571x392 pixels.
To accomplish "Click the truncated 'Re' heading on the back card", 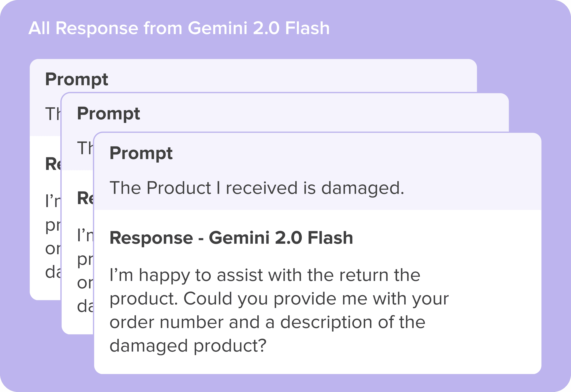I will [x=53, y=164].
